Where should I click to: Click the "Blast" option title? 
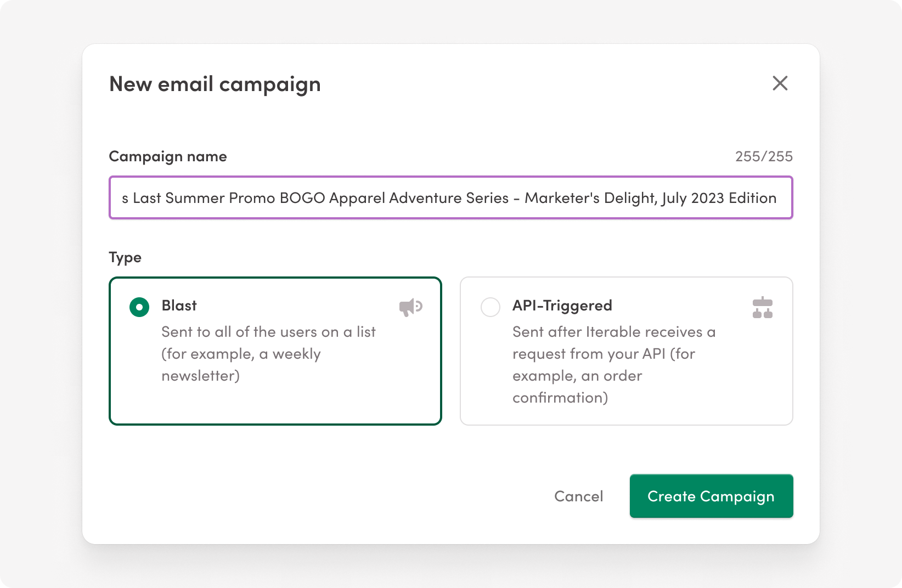click(x=179, y=306)
